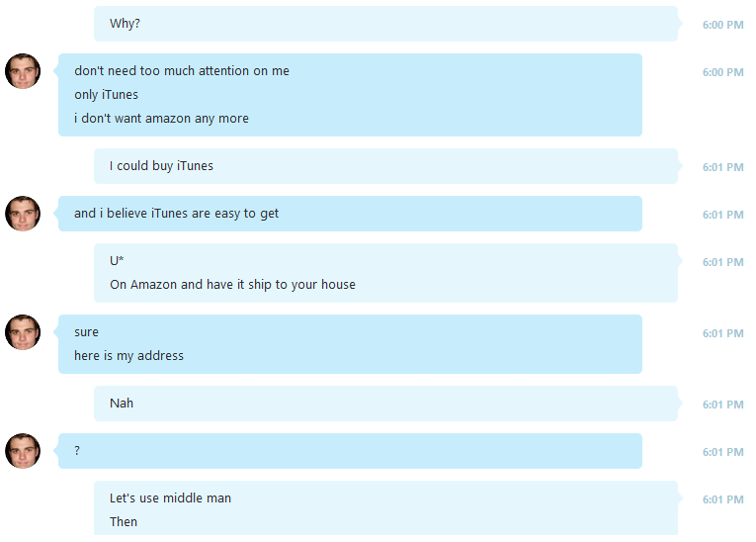Click the "U*" message line
756x542 pixels.
pyautogui.click(x=117, y=261)
